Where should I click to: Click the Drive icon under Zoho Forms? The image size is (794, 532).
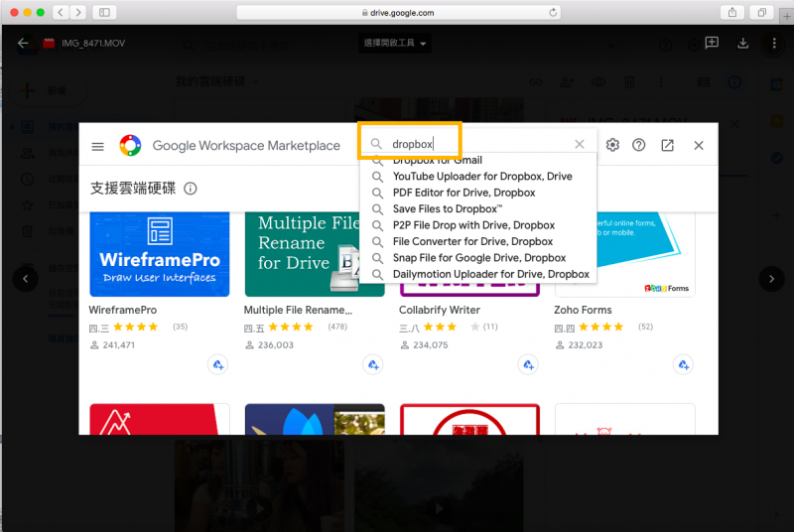(x=683, y=364)
